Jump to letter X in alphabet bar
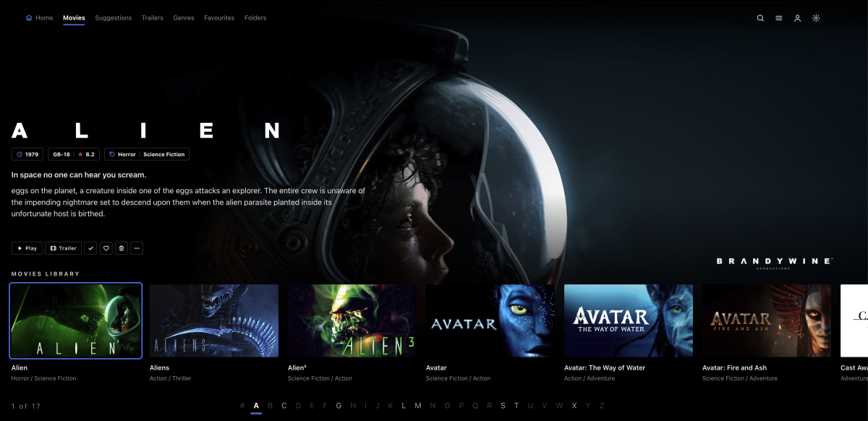Screen dimensions: 868x421 [x=574, y=406]
